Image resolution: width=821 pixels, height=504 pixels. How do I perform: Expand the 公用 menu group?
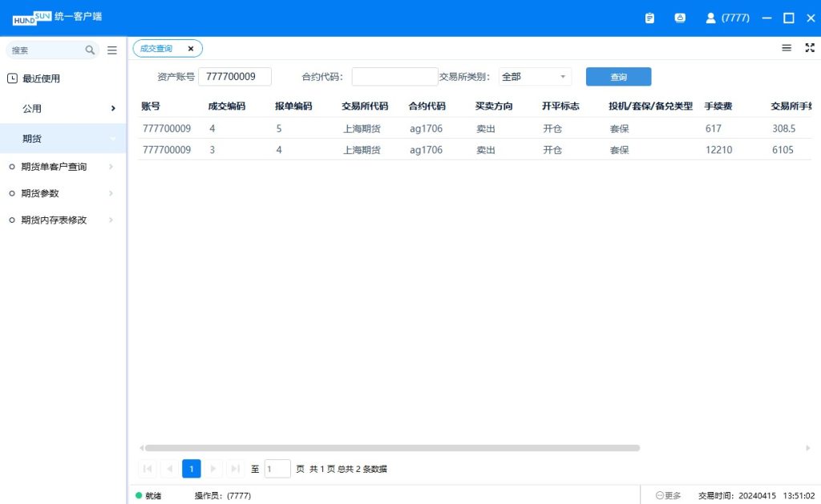(63, 108)
